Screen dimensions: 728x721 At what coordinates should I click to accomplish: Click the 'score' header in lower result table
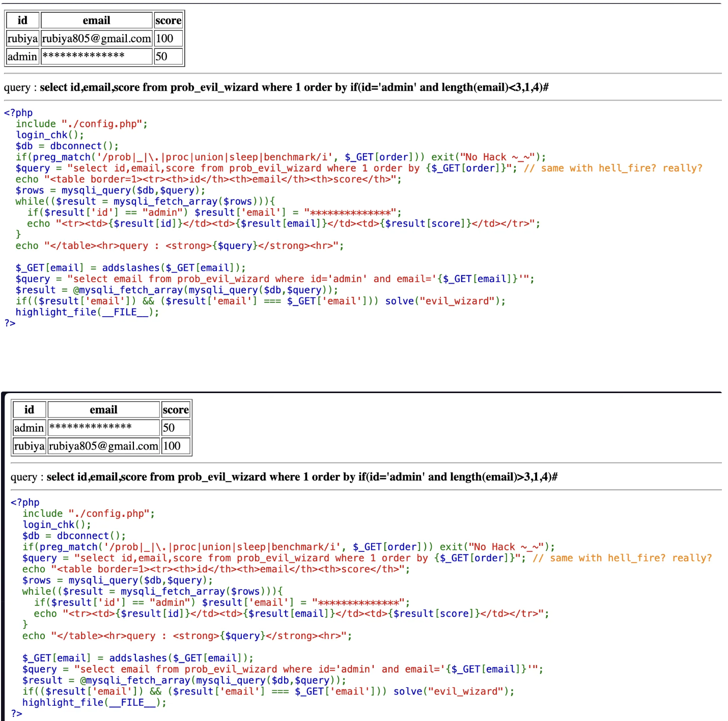pos(176,410)
